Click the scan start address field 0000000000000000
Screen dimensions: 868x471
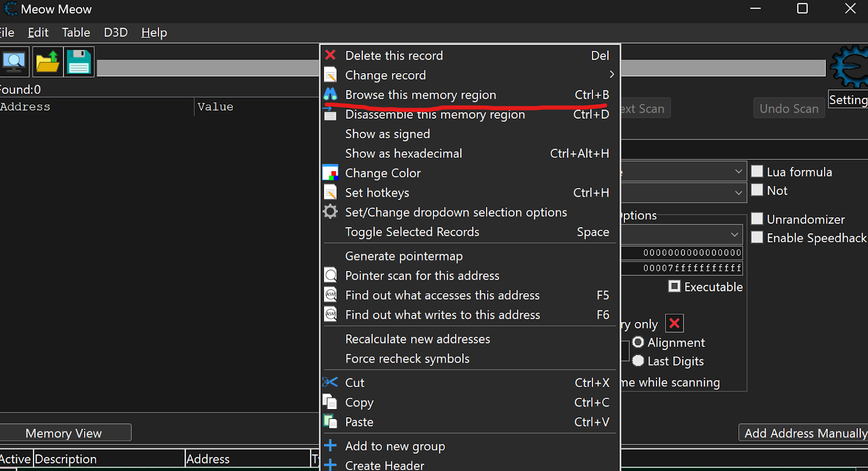(x=682, y=253)
